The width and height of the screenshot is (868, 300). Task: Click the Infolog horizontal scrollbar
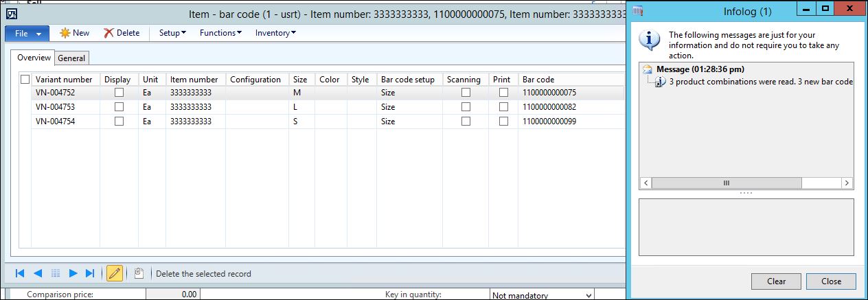click(725, 183)
